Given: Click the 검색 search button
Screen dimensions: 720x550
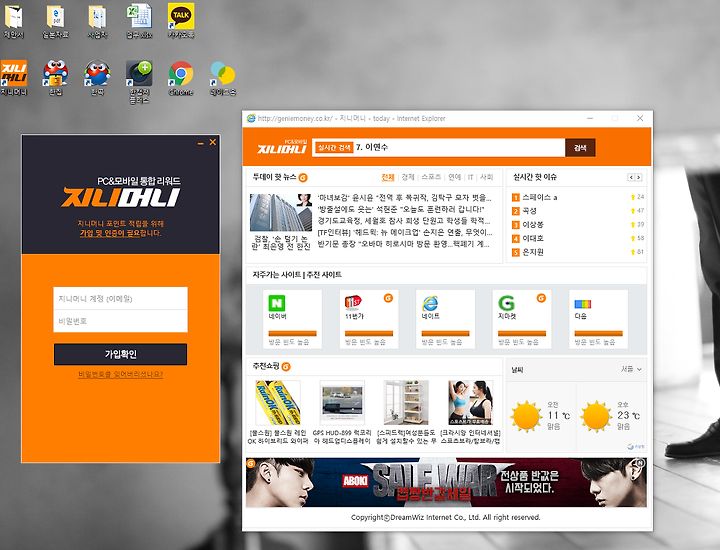Looking at the screenshot, I should [x=580, y=148].
